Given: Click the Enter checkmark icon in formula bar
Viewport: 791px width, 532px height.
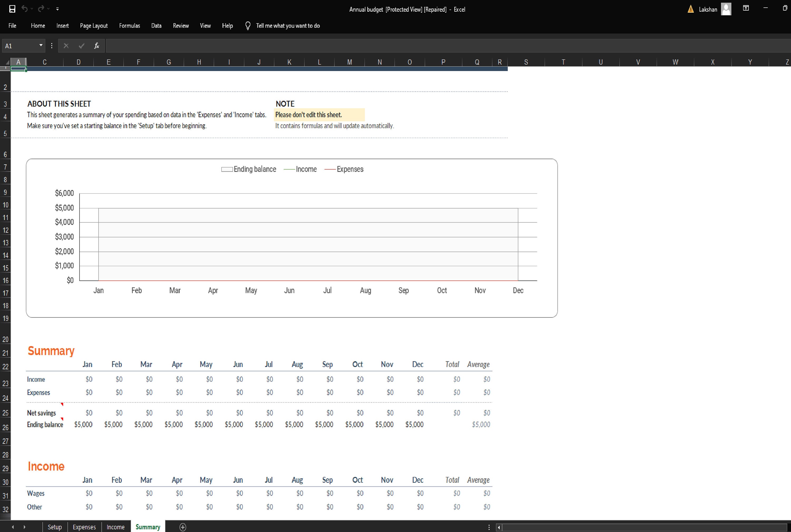Looking at the screenshot, I should [x=81, y=46].
